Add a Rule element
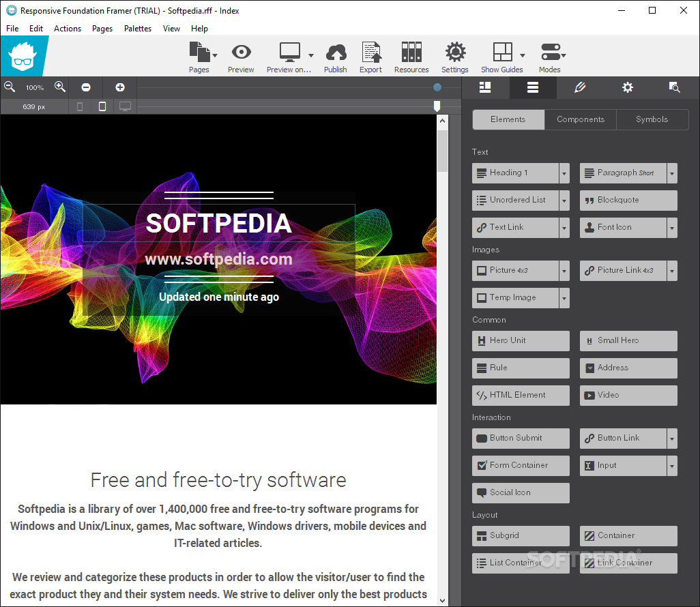 521,368
